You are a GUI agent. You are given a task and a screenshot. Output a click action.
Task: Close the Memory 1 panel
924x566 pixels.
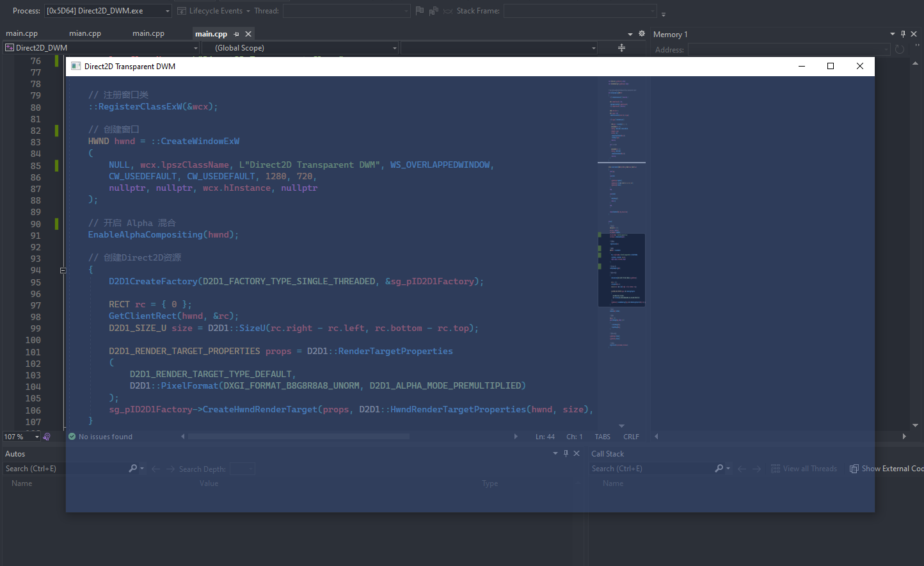[914, 34]
